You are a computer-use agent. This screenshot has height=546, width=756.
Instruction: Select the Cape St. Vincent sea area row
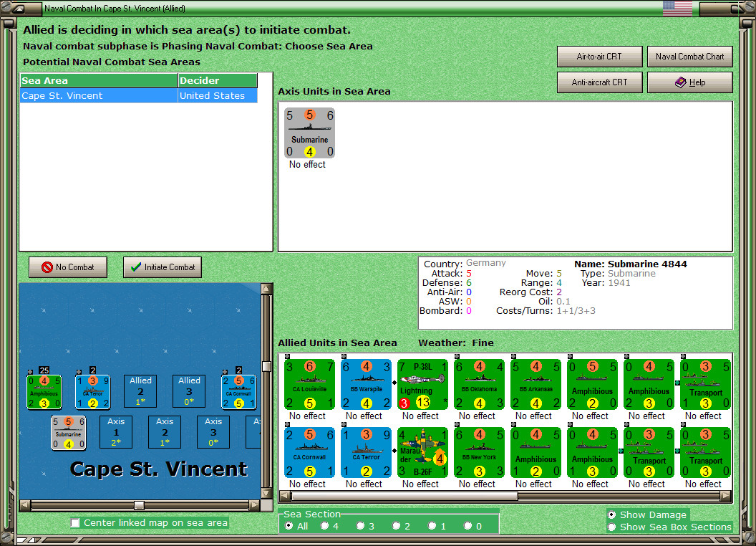pos(138,95)
